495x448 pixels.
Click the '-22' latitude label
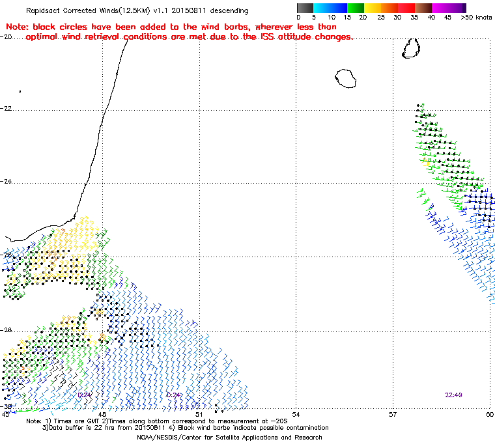pos(7,109)
